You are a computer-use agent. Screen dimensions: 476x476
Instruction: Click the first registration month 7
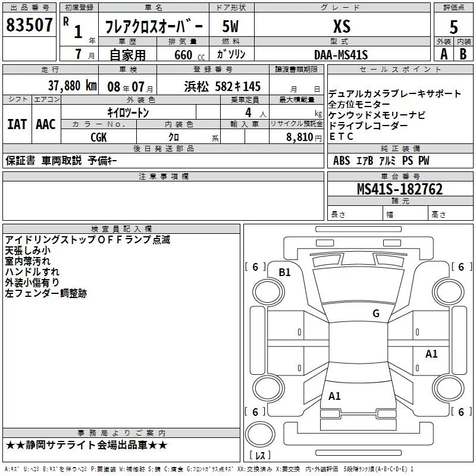click(79, 54)
